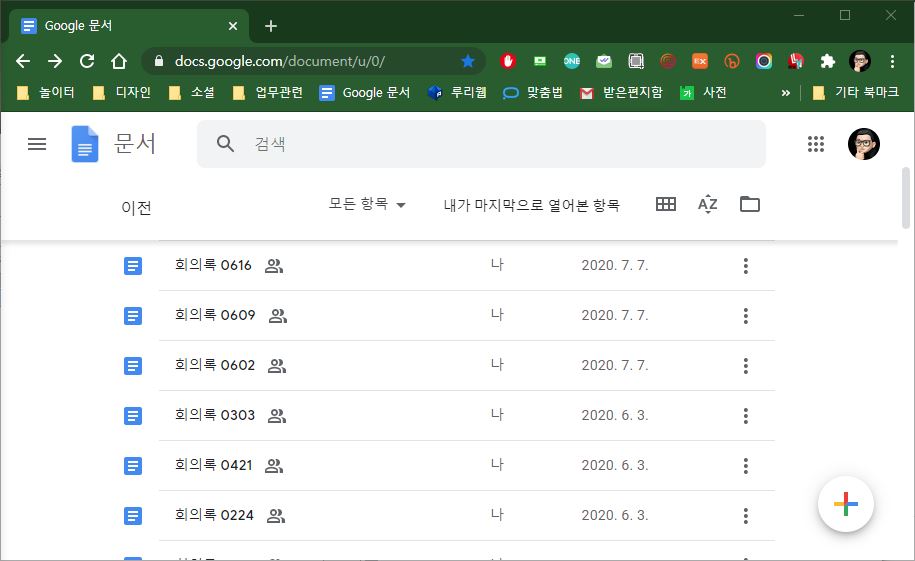Open the document 회의록 0303
This screenshot has height=561, width=915.
pyautogui.click(x=215, y=415)
